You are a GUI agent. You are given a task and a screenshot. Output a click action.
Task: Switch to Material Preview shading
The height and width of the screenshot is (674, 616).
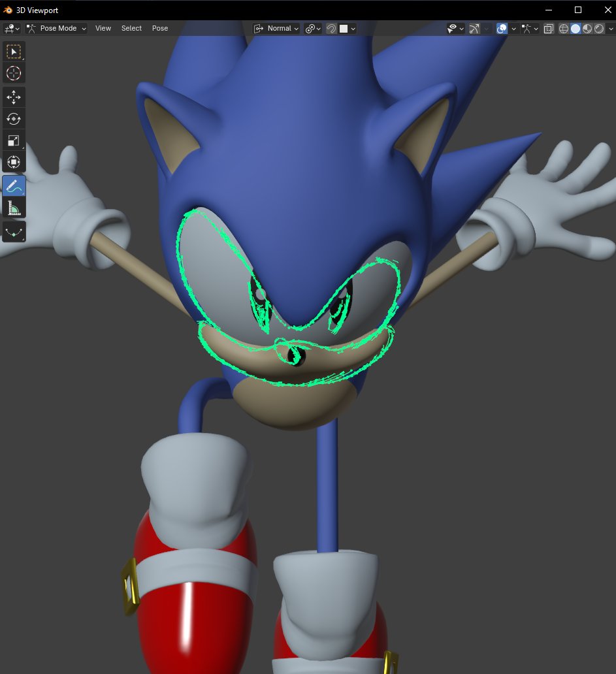[587, 28]
